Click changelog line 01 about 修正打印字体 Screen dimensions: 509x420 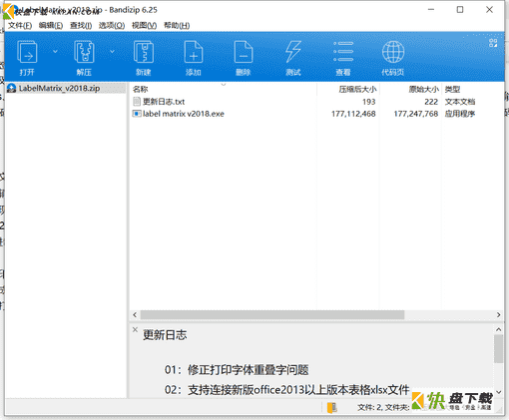click(x=237, y=370)
